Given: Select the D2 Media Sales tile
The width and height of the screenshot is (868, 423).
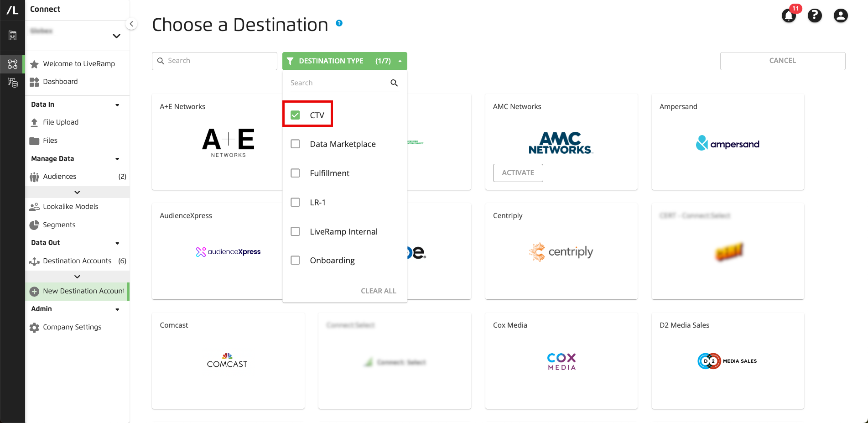Looking at the screenshot, I should (728, 361).
